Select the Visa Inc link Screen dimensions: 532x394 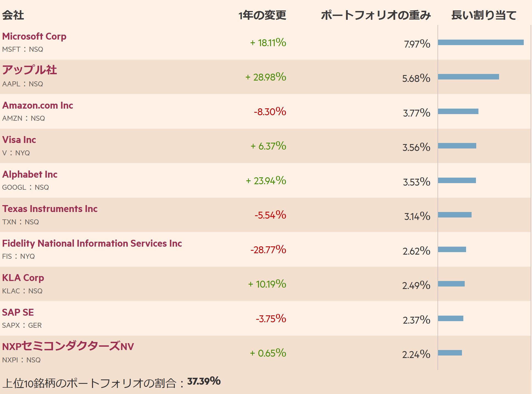(19, 140)
